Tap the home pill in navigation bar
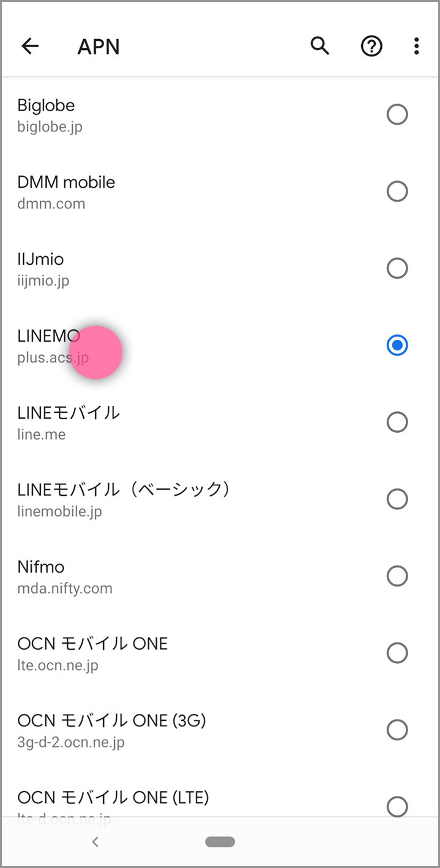Image resolution: width=440 pixels, height=868 pixels. tap(220, 842)
